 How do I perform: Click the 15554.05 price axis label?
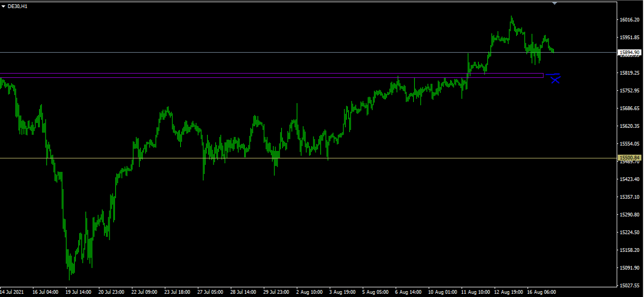(630, 144)
